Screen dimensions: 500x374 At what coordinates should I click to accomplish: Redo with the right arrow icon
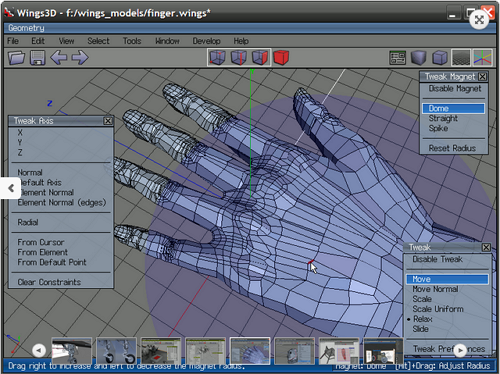pyautogui.click(x=80, y=58)
